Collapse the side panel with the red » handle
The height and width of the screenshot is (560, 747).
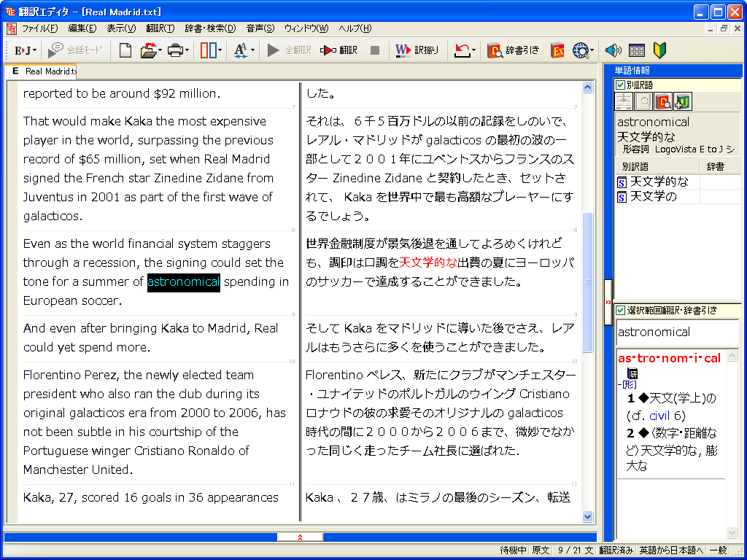pyautogui.click(x=608, y=303)
